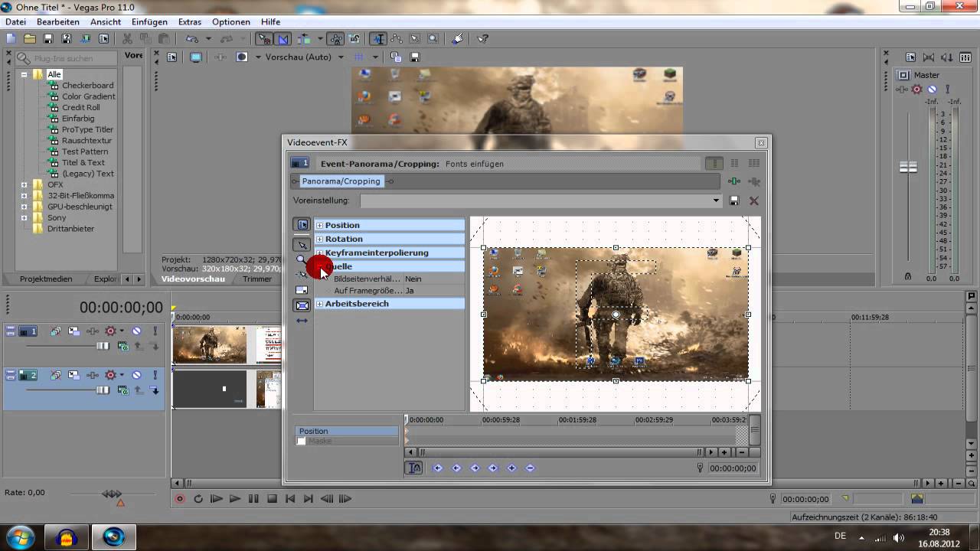
Task: Open the Voreinstellung preset dropdown
Action: [x=716, y=201]
